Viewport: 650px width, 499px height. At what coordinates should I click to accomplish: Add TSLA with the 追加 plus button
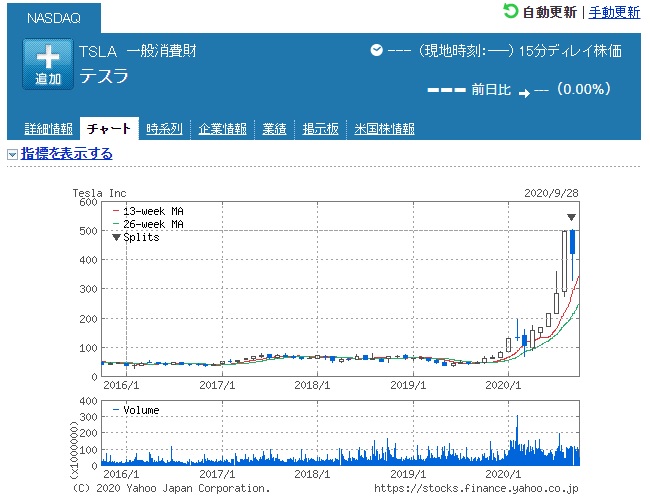(48, 64)
